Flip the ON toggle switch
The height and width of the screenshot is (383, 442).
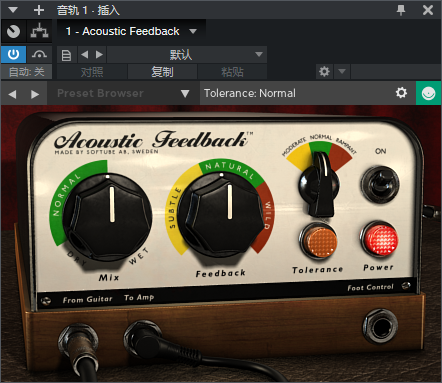[380, 184]
